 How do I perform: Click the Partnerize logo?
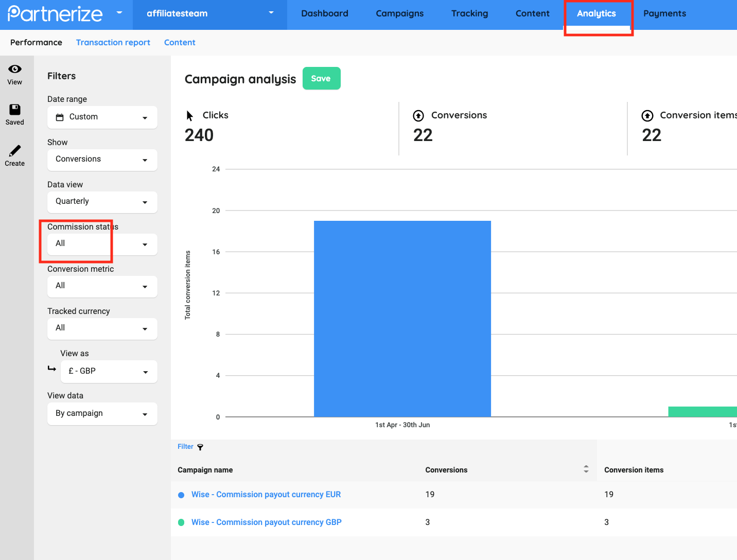(56, 13)
